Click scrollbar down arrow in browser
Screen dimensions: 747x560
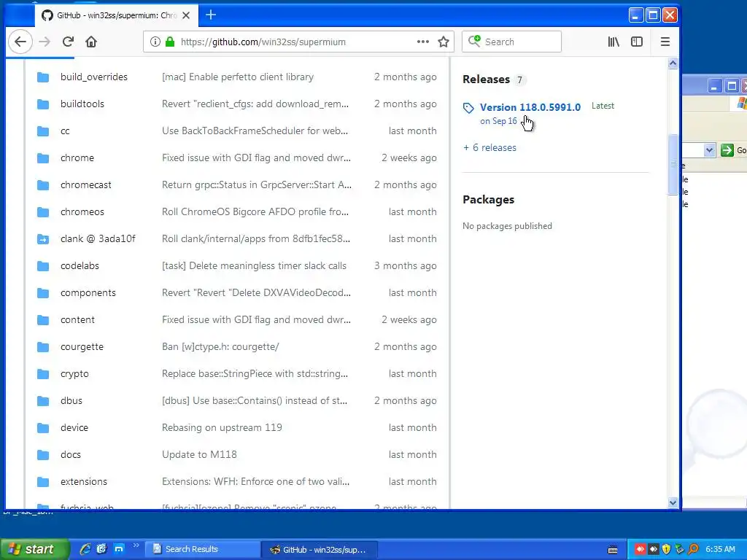pyautogui.click(x=673, y=502)
